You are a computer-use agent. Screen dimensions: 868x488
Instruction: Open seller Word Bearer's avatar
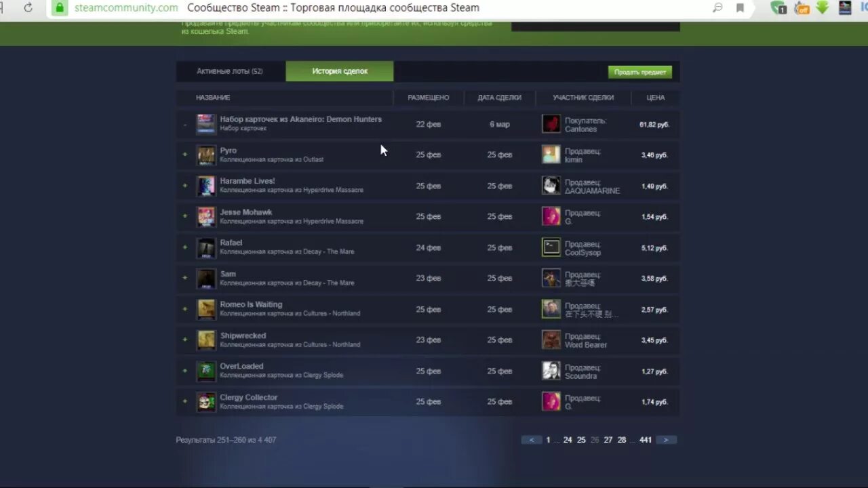[551, 340]
